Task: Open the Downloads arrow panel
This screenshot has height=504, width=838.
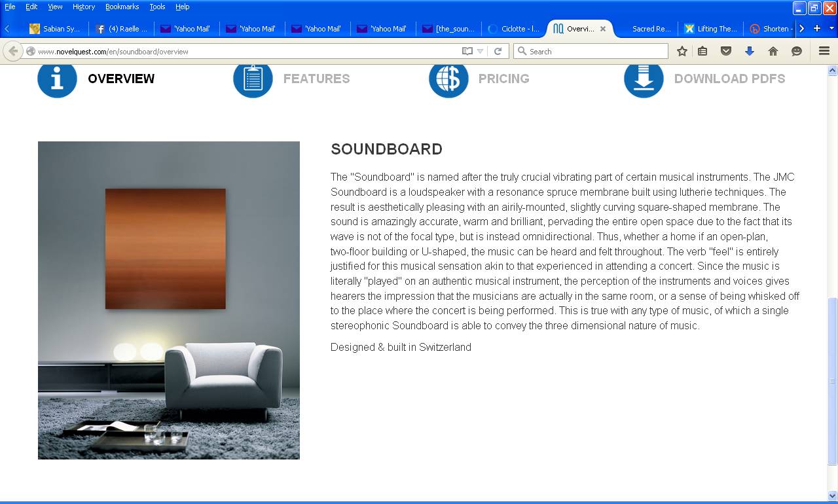Action: (749, 51)
